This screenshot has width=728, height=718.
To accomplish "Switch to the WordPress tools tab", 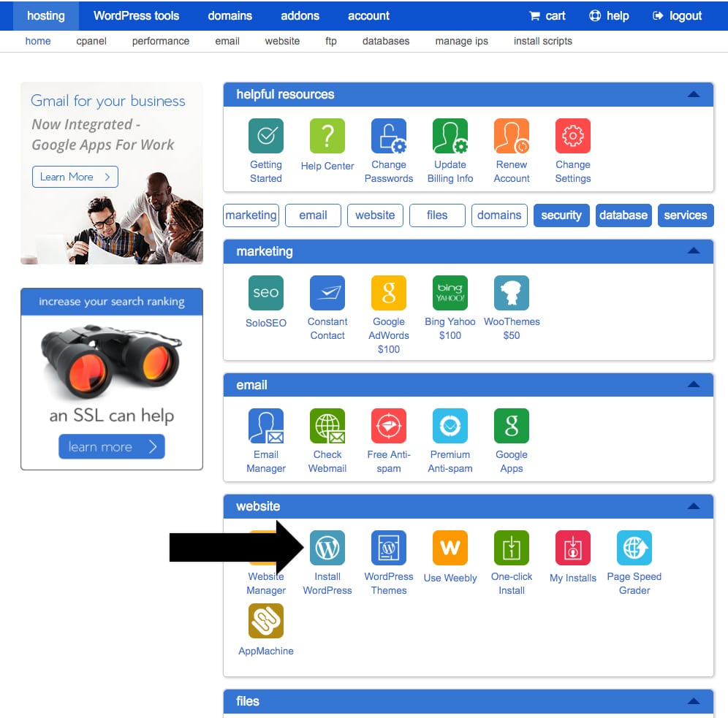I will click(x=136, y=16).
